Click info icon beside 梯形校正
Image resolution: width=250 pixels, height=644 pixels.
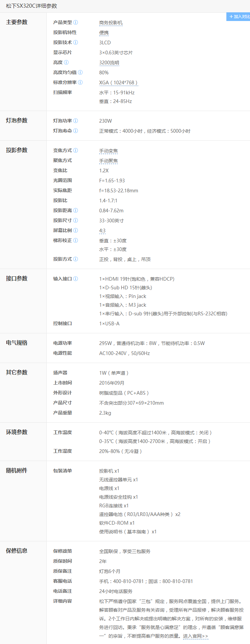[x=76, y=240]
